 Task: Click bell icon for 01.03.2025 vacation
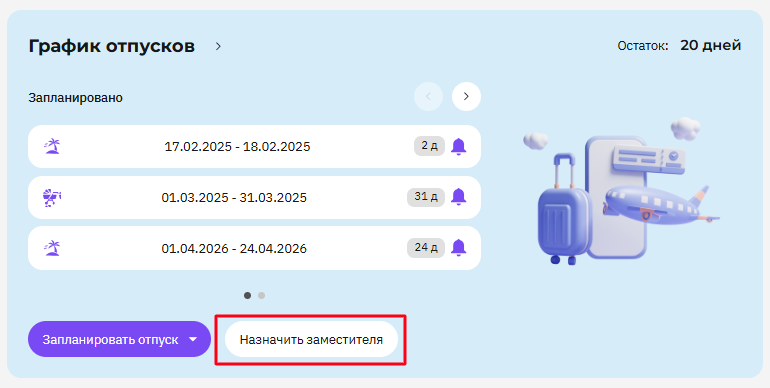pos(458,197)
